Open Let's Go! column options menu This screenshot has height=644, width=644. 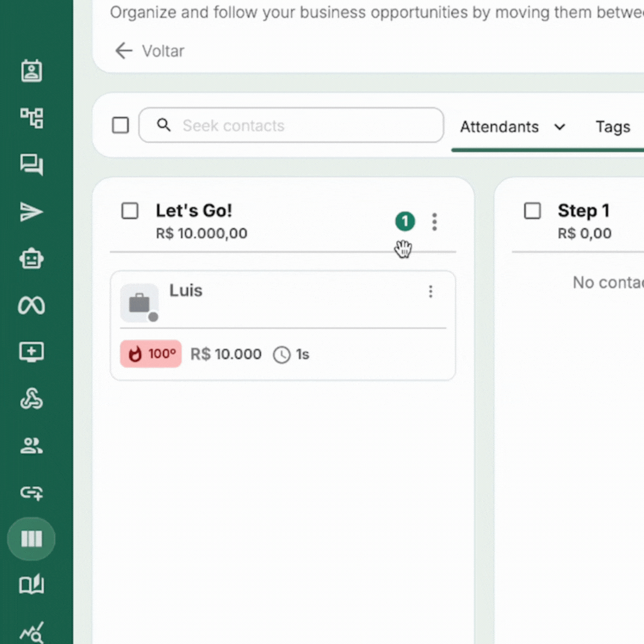click(x=434, y=222)
